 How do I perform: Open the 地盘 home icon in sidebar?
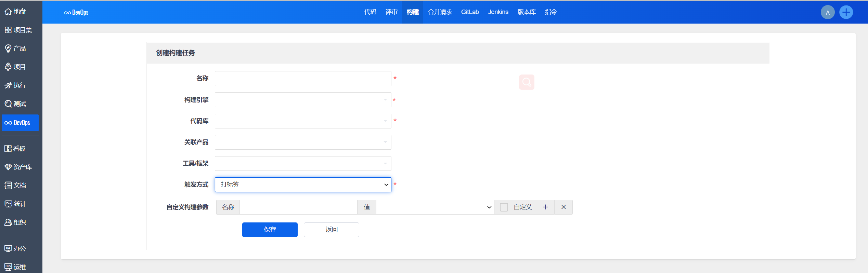pyautogui.click(x=8, y=12)
